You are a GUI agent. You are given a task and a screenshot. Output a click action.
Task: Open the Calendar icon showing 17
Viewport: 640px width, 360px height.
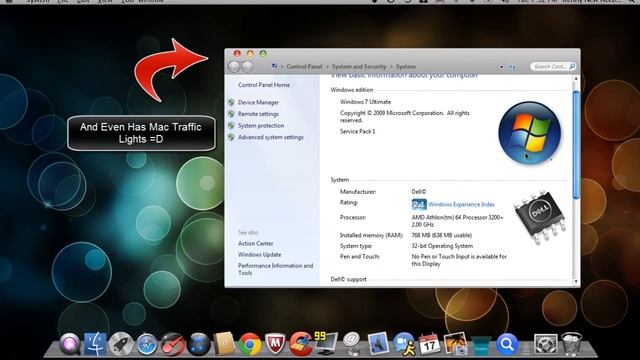click(x=429, y=344)
